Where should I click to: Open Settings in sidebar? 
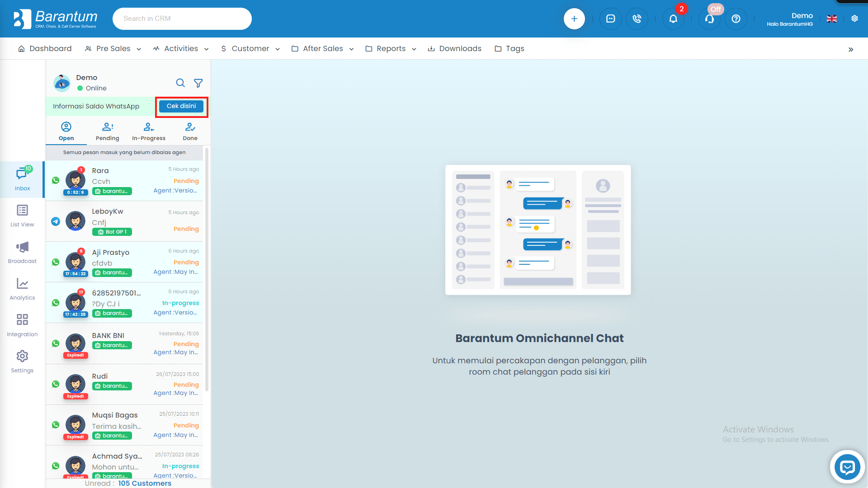22,361
